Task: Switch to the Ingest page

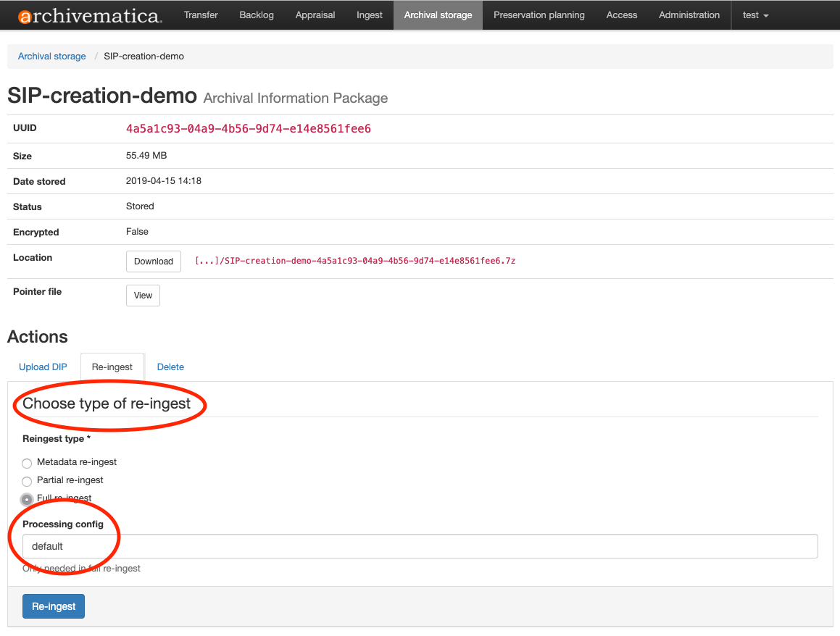Action: 370,15
